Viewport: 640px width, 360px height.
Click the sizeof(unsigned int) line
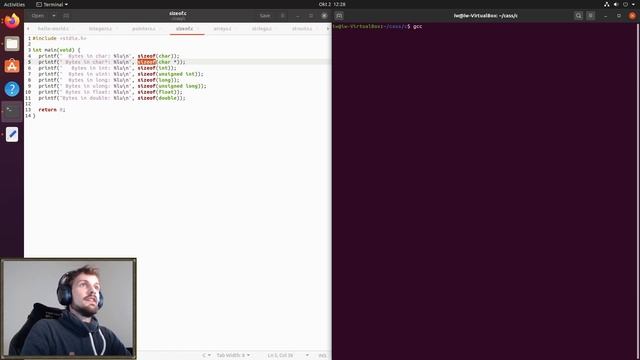pos(121,74)
